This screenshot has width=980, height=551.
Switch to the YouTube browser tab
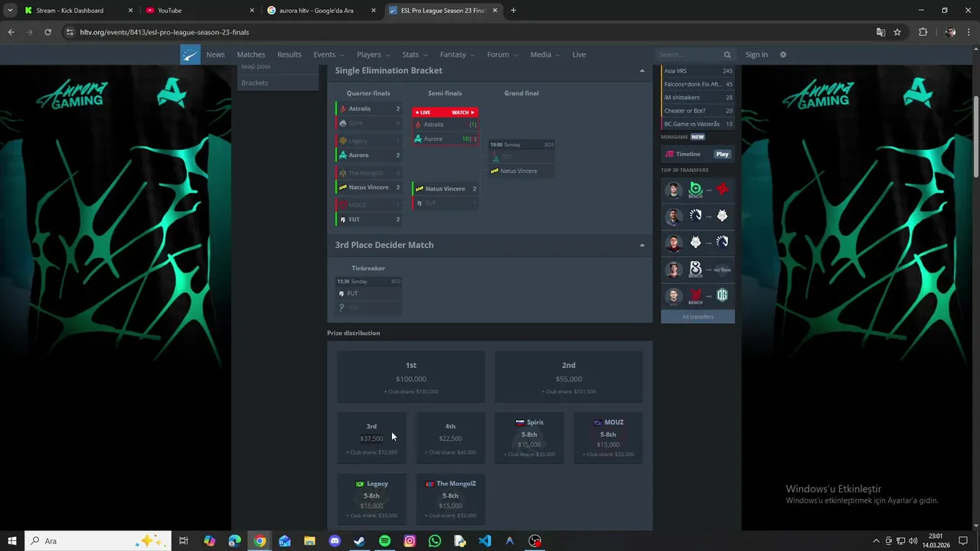tap(201, 11)
